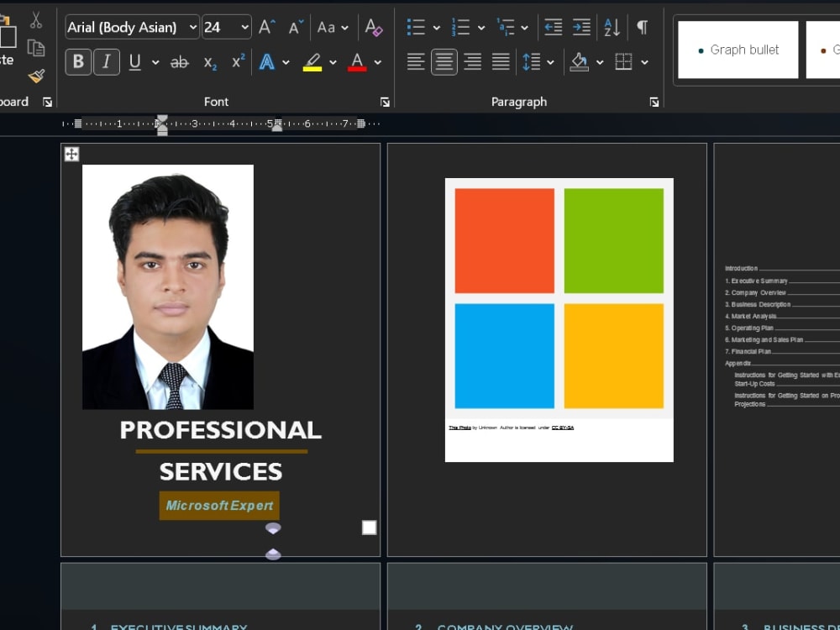This screenshot has height=630, width=840.
Task: Toggle Strikethrough formatting
Action: [180, 62]
